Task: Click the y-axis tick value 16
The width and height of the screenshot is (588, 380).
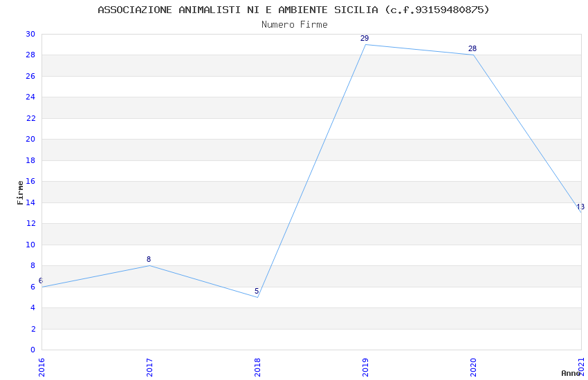Action: point(30,182)
